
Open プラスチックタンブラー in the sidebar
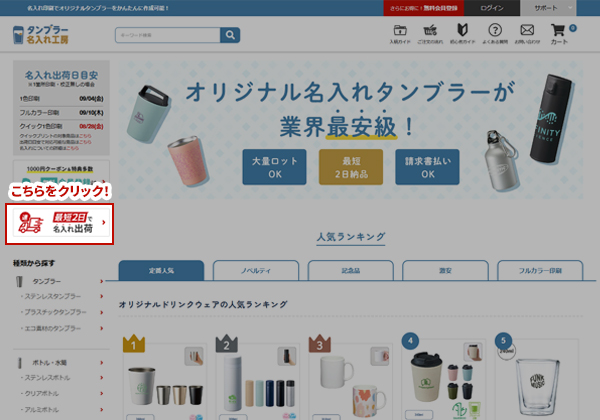coord(55,312)
